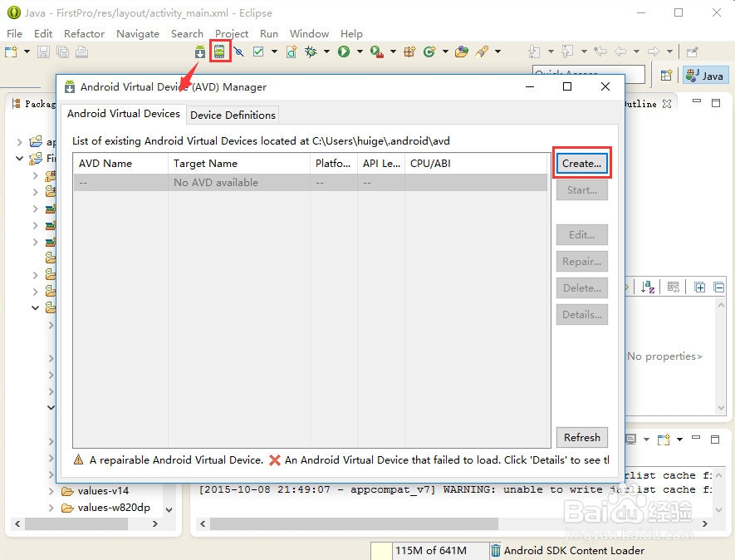This screenshot has height=560, width=735.
Task: Click the Target Name column header
Action: click(x=239, y=163)
